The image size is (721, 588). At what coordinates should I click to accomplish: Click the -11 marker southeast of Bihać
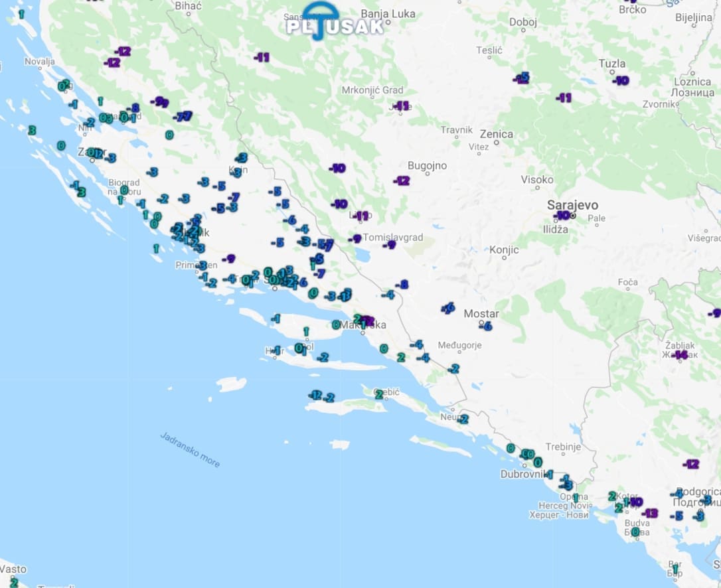(x=262, y=58)
